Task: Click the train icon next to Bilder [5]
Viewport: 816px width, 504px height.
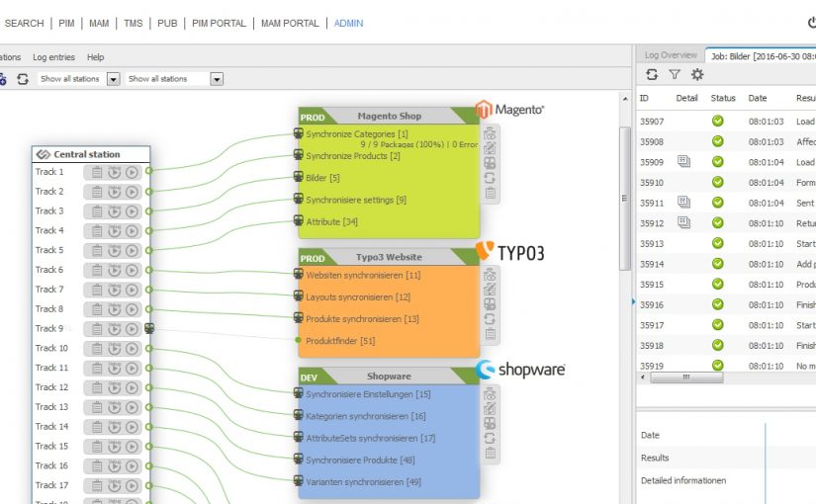Action: pos(298,178)
